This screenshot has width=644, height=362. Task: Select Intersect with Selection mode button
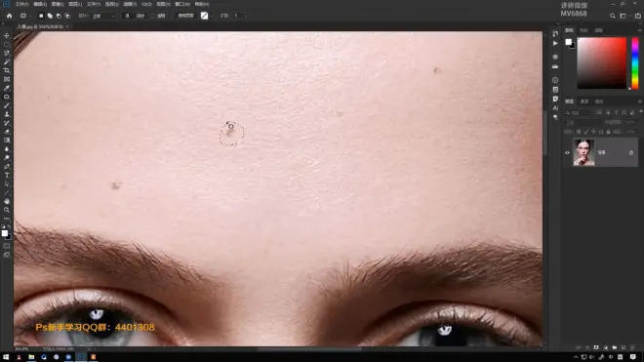pyautogui.click(x=67, y=16)
